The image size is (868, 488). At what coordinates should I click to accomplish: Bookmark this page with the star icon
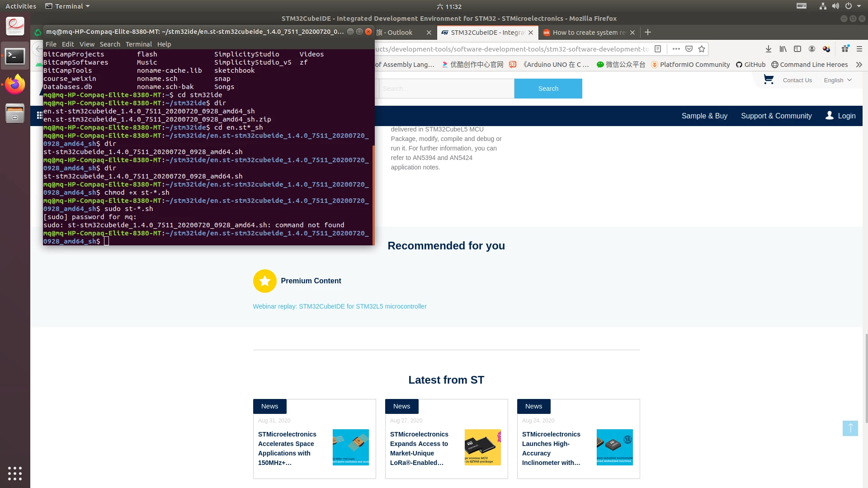click(x=702, y=49)
